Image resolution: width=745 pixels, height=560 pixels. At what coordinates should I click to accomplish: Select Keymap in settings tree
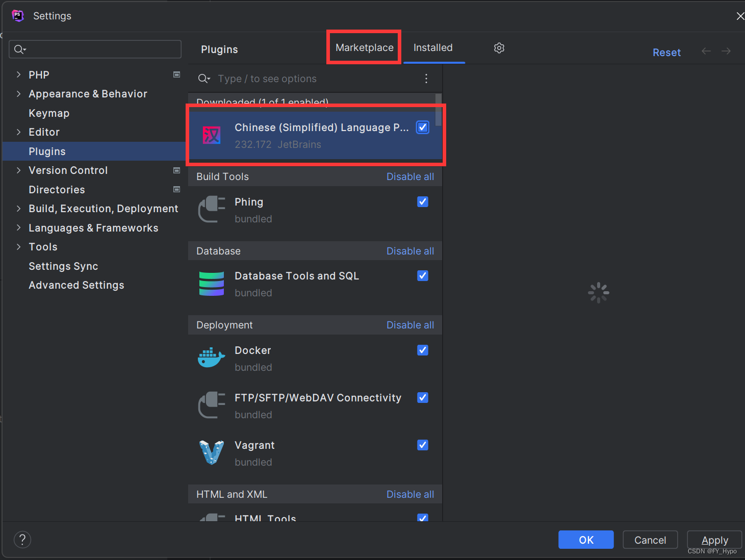(49, 113)
